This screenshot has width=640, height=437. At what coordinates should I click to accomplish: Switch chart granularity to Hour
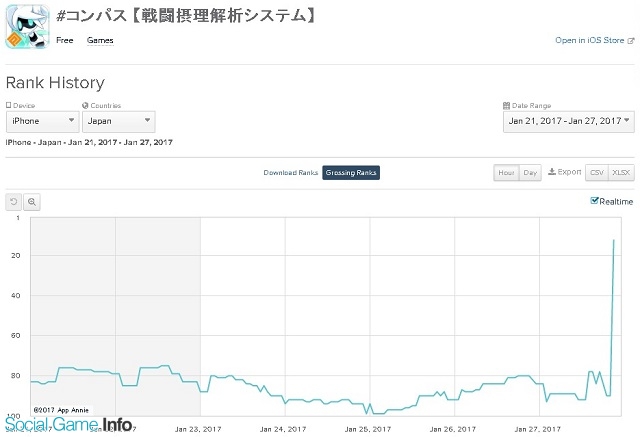click(x=506, y=173)
